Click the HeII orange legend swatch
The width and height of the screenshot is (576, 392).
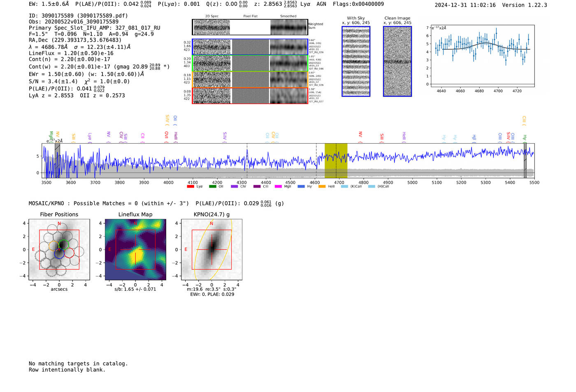click(322, 187)
